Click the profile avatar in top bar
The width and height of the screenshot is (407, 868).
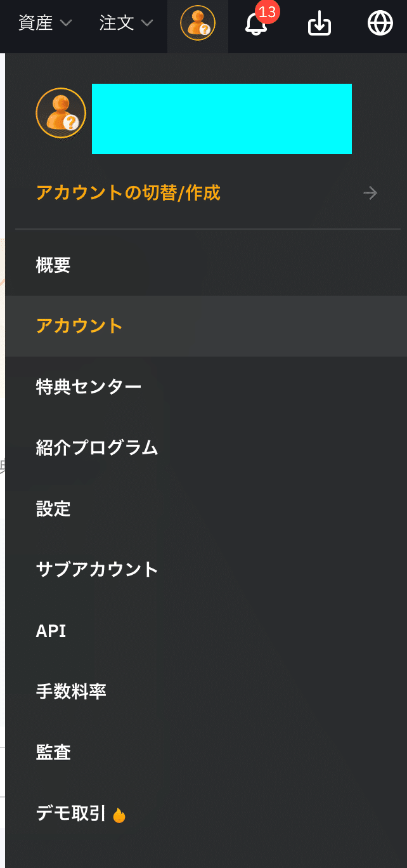tap(198, 25)
